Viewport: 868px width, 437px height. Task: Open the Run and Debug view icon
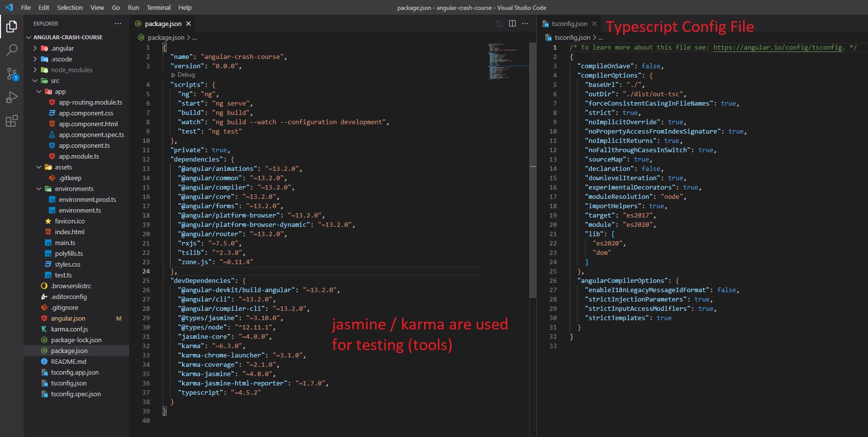click(x=12, y=97)
